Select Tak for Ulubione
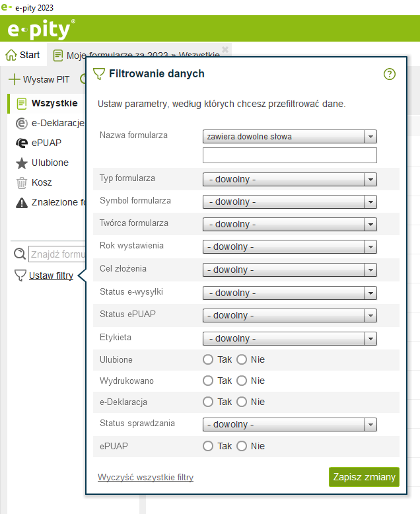The width and height of the screenshot is (420, 514). click(208, 360)
